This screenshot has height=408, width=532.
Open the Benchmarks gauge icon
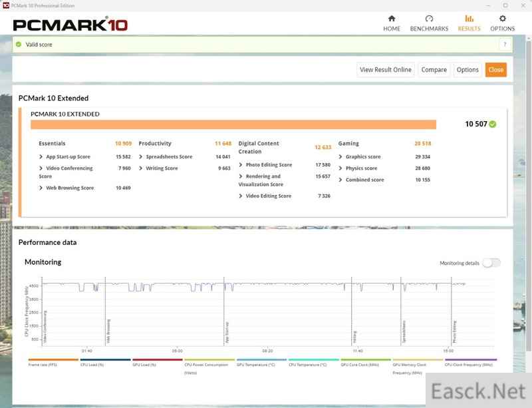point(429,19)
